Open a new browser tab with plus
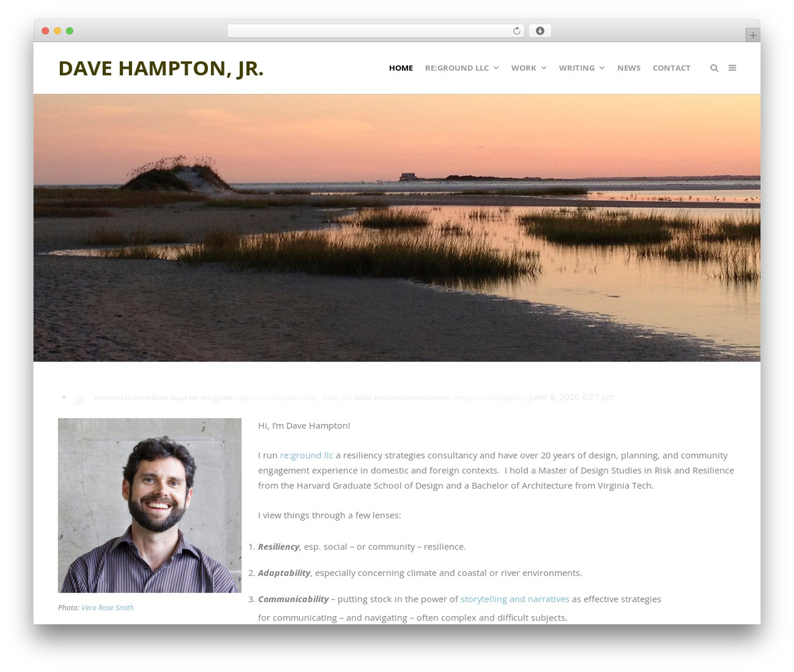 point(752,35)
